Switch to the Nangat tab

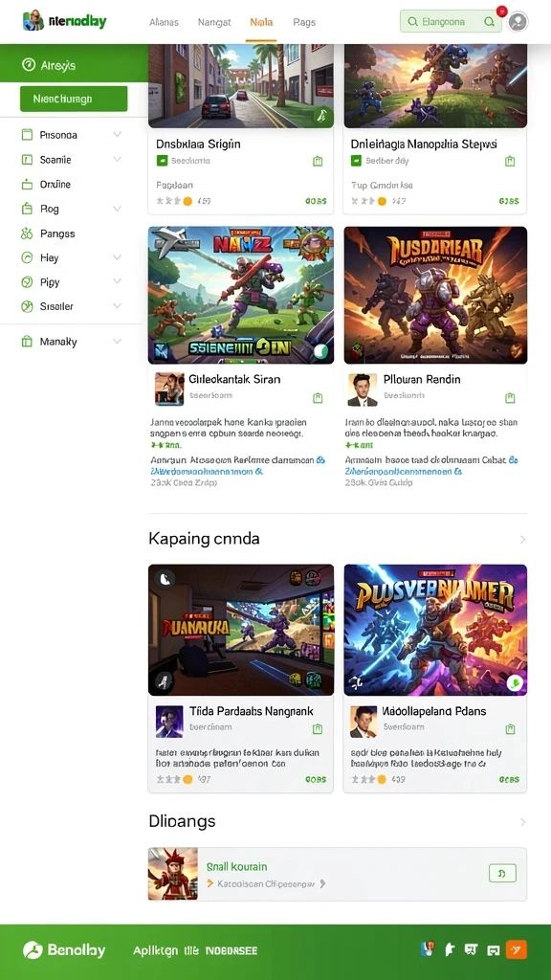tap(214, 22)
